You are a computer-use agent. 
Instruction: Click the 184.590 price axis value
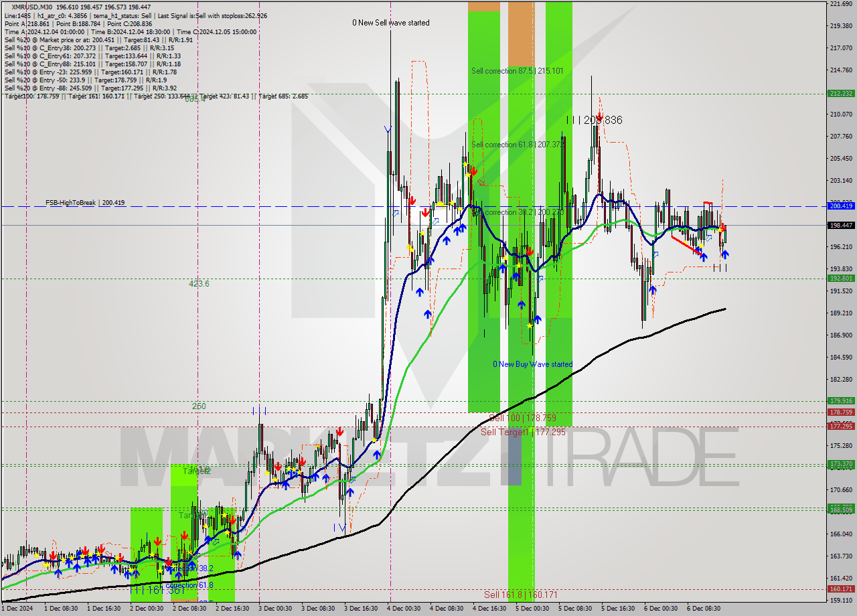tap(841, 358)
